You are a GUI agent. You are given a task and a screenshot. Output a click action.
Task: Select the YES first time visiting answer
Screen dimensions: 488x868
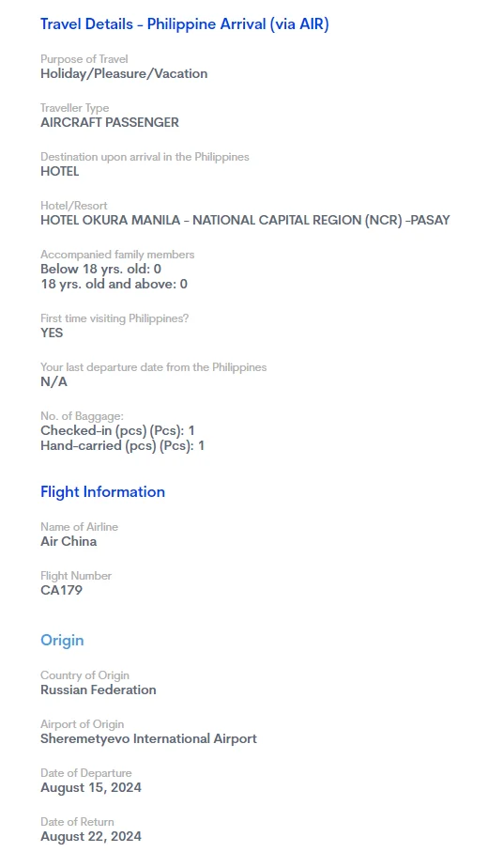point(52,333)
